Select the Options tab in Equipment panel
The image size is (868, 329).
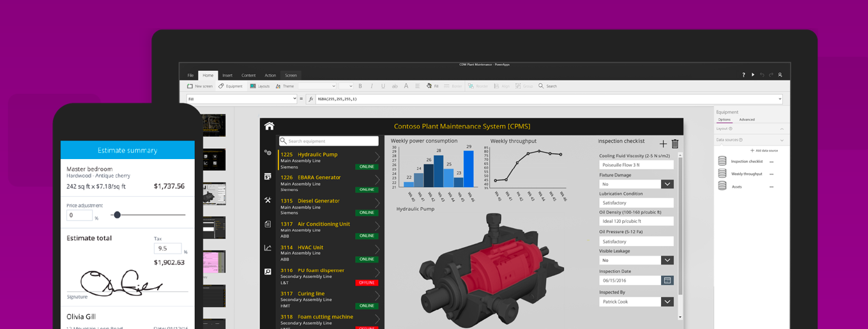point(724,119)
